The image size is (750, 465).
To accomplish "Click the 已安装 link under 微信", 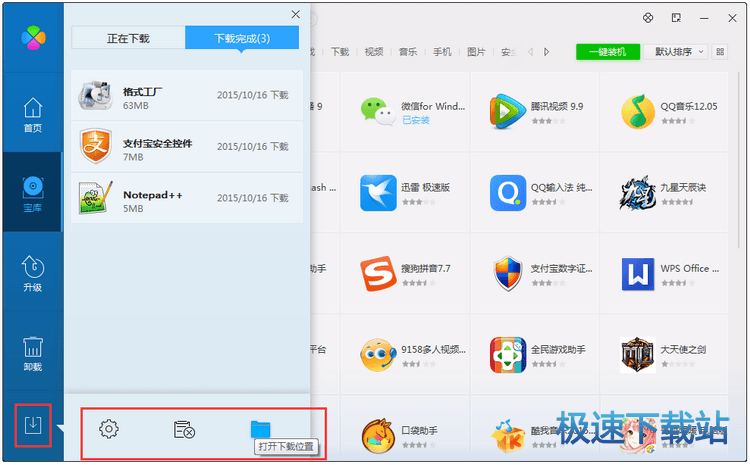I will point(416,120).
